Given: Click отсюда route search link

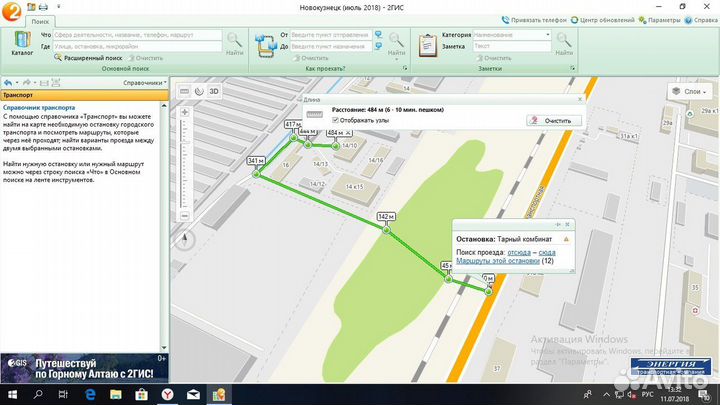Looking at the screenshot, I should [519, 253].
